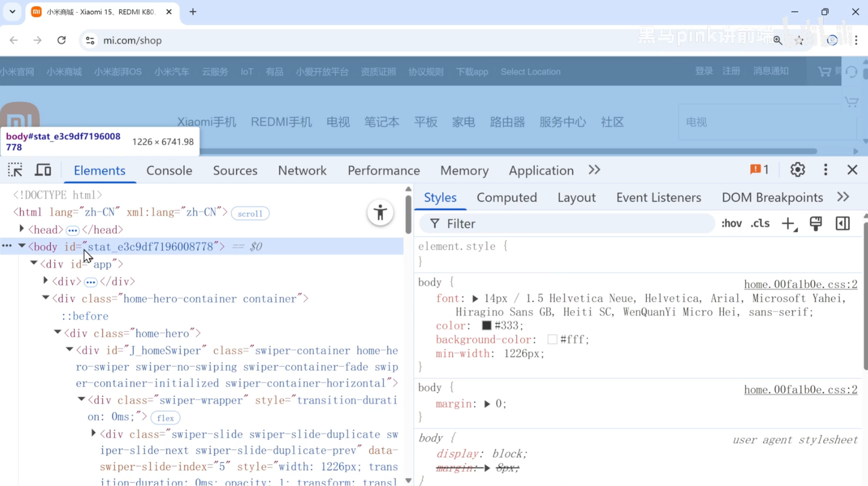Close the 小米商城 browser tab
Viewport: 868px width, 486px height.
coord(169,11)
